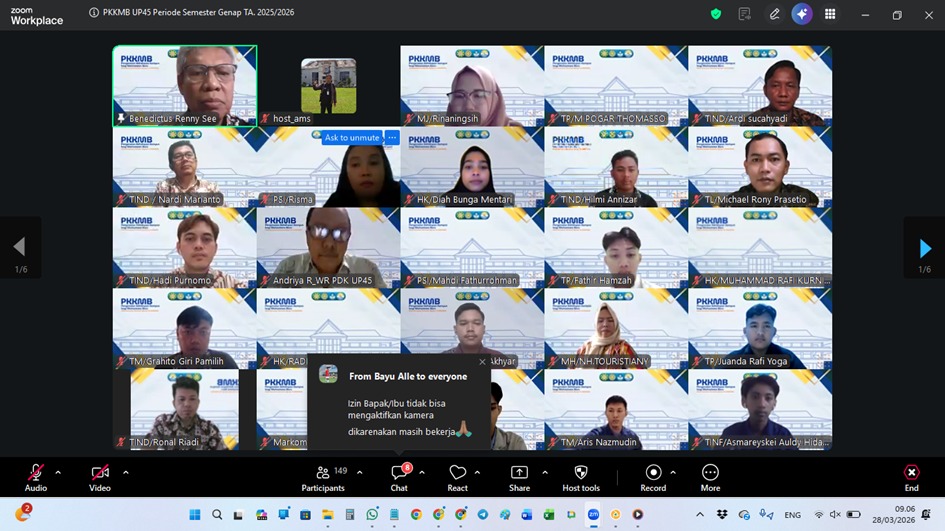This screenshot has height=531, width=945.
Task: Click the green encryption shield icon
Action: (x=716, y=14)
